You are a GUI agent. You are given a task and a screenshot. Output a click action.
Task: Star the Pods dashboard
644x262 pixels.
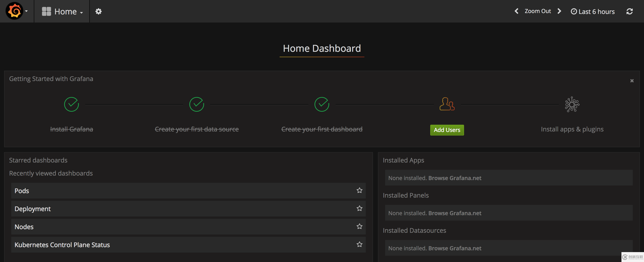pos(359,190)
